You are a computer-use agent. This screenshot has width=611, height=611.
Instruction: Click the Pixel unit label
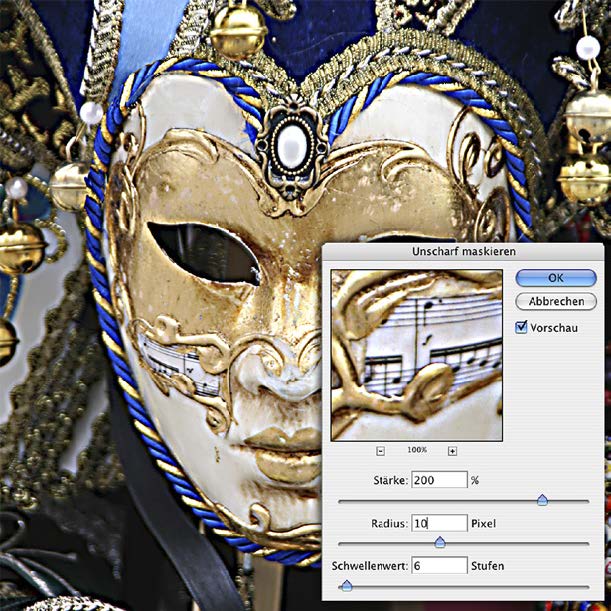click(x=483, y=523)
